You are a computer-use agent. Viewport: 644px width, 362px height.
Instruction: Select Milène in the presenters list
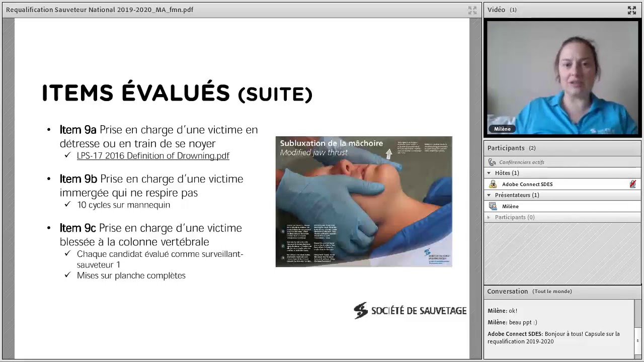click(x=562, y=206)
